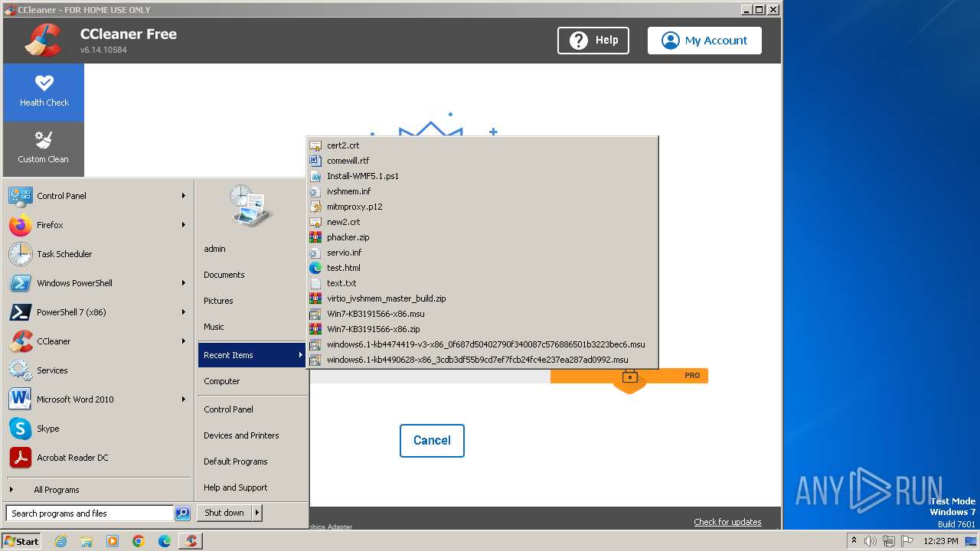Image resolution: width=980 pixels, height=551 pixels.
Task: Open Internet Explorer from taskbar
Action: pos(60,541)
